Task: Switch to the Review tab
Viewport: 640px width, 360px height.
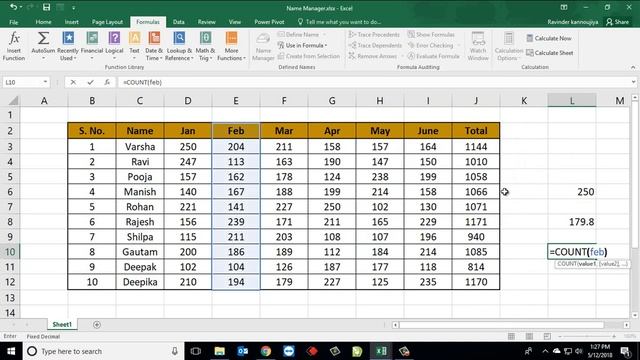Action: click(207, 22)
